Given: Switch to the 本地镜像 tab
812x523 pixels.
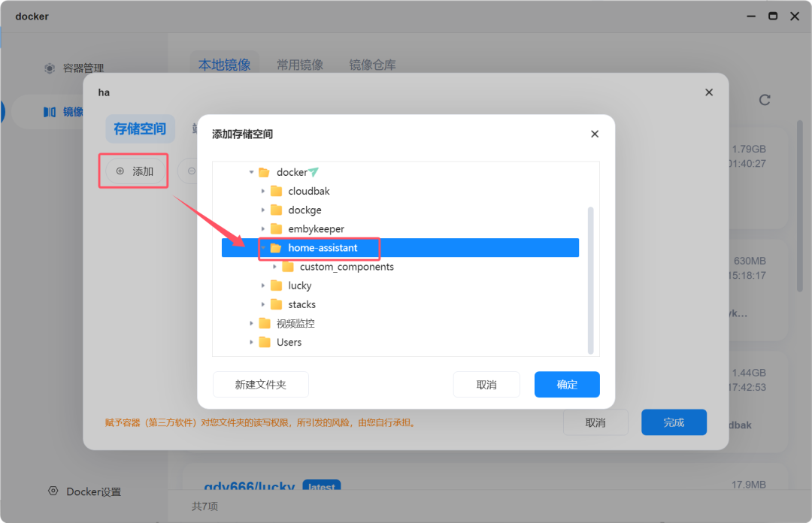Looking at the screenshot, I should click(x=224, y=65).
